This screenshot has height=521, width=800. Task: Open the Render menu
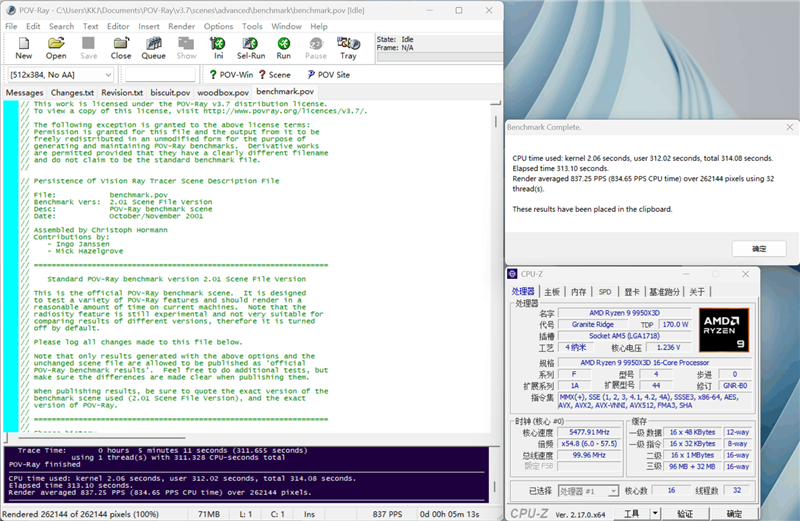(x=181, y=26)
